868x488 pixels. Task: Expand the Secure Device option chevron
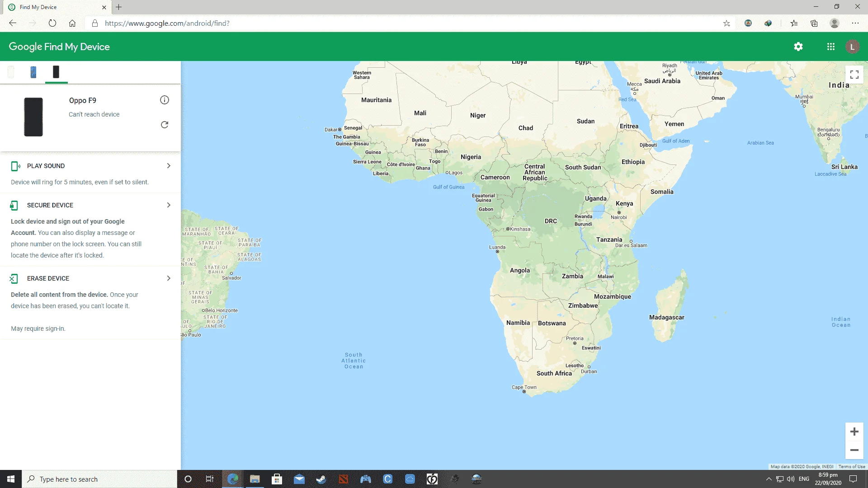coord(169,205)
